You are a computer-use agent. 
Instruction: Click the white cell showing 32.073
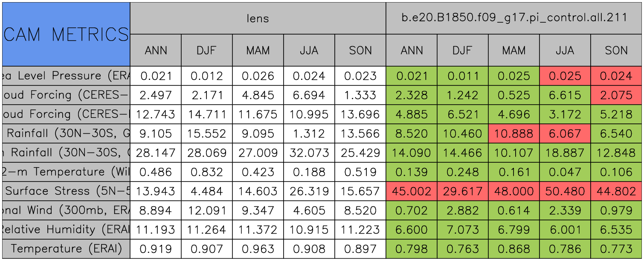309,153
